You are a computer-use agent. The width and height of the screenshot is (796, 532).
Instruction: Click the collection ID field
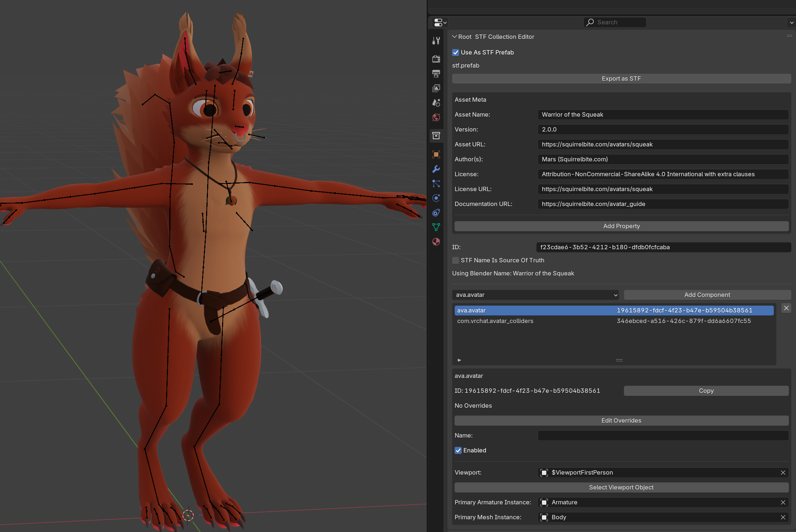tap(663, 247)
